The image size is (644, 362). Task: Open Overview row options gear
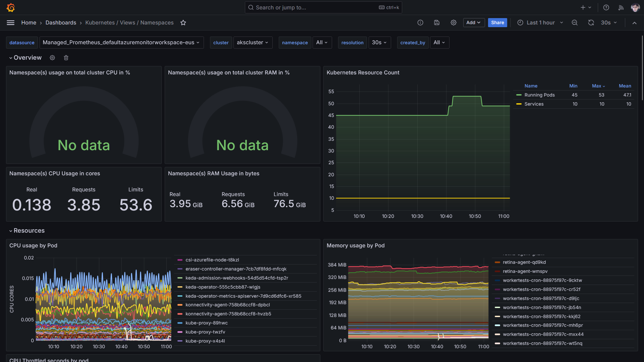tap(52, 58)
